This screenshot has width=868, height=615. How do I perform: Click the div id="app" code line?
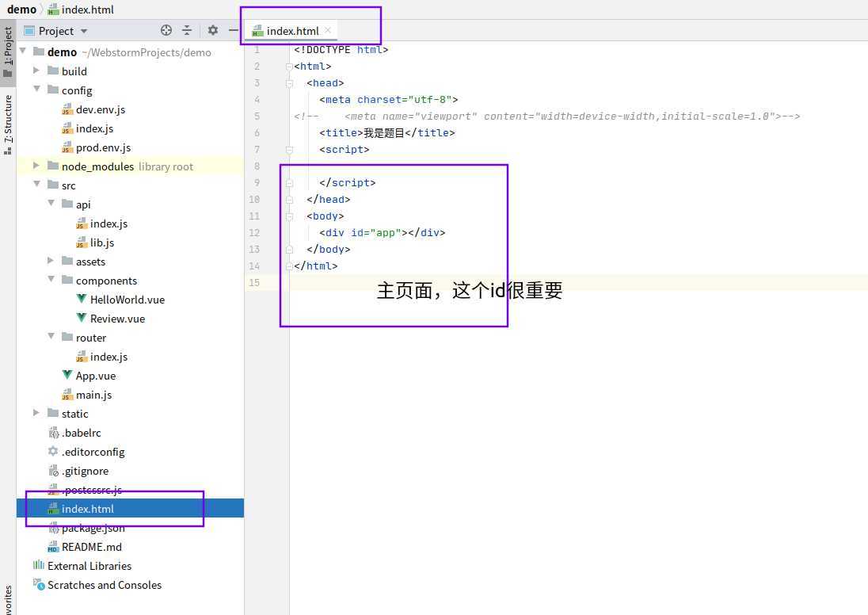tap(382, 233)
